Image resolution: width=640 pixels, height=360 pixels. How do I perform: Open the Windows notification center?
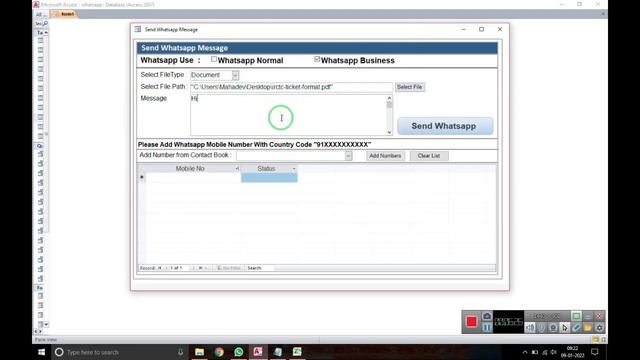[595, 352]
